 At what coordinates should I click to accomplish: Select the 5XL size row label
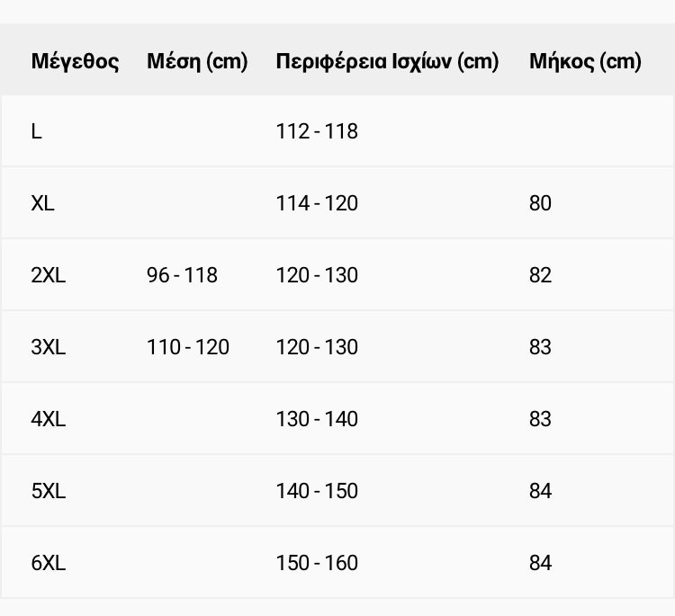pyautogui.click(x=49, y=491)
